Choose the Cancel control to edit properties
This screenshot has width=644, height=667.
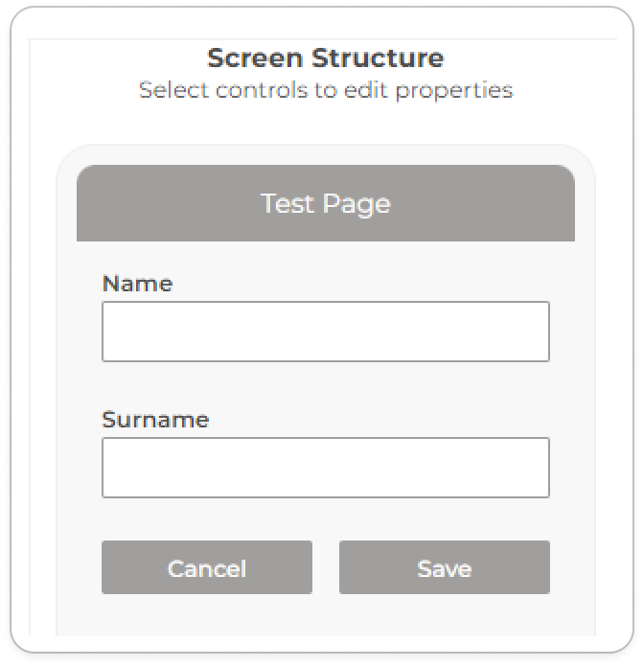point(206,567)
